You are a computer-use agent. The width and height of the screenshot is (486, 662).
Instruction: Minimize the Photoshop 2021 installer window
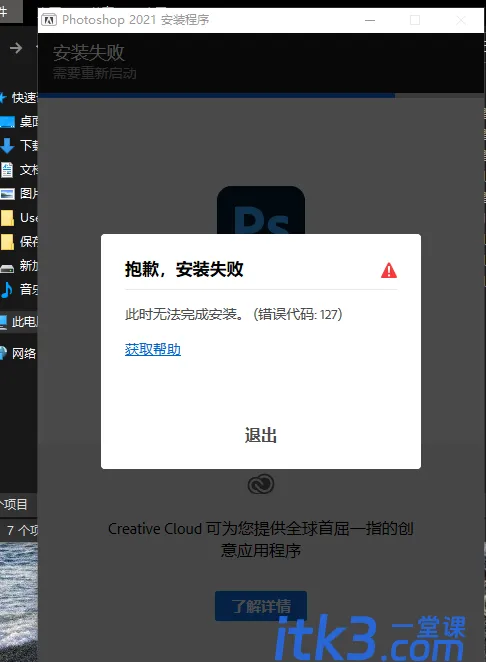(x=370, y=20)
